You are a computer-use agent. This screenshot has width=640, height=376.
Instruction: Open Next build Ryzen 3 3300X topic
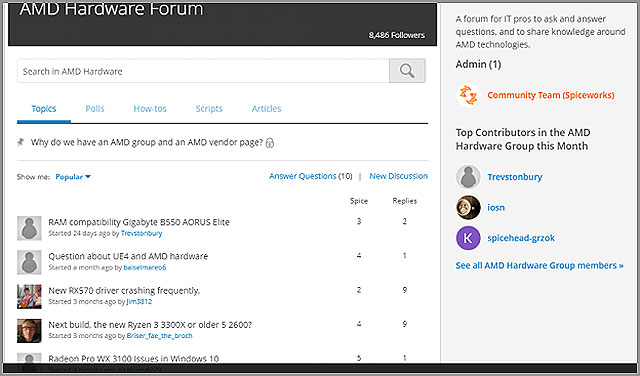click(x=150, y=325)
